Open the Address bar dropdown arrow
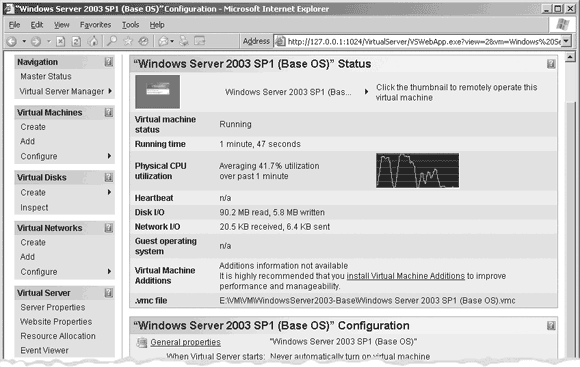 (566, 41)
